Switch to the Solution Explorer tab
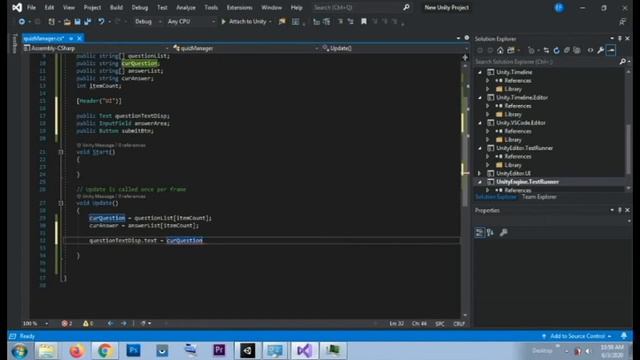The width and height of the screenshot is (640, 360). point(496,197)
